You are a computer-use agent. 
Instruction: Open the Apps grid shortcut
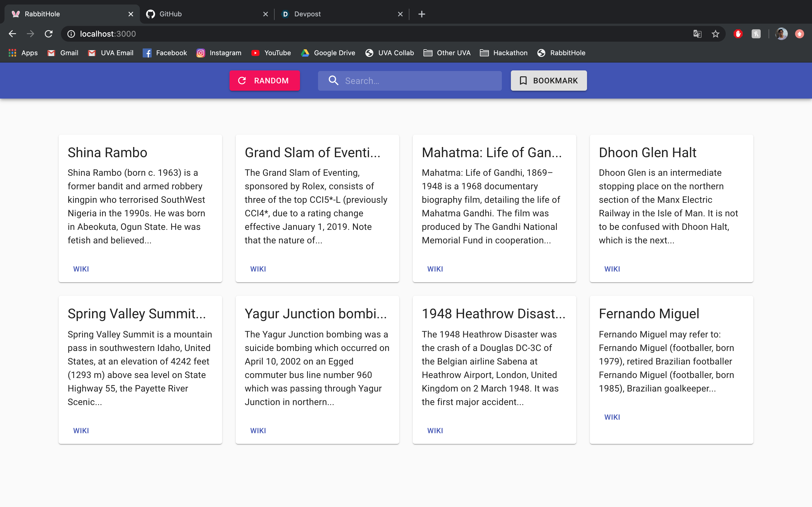point(23,53)
